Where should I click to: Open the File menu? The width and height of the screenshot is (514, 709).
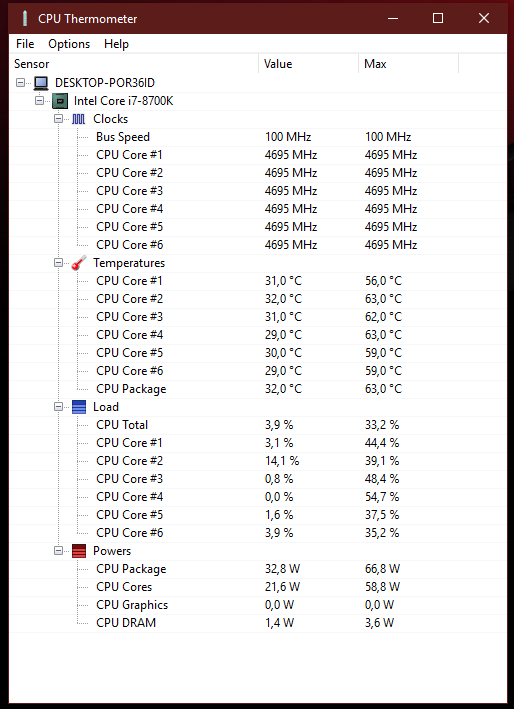pyautogui.click(x=25, y=44)
